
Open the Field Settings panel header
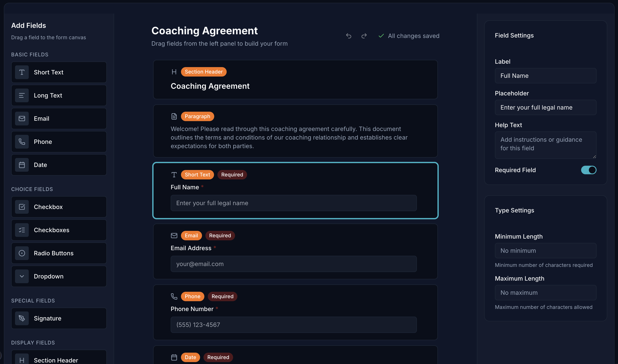(514, 35)
